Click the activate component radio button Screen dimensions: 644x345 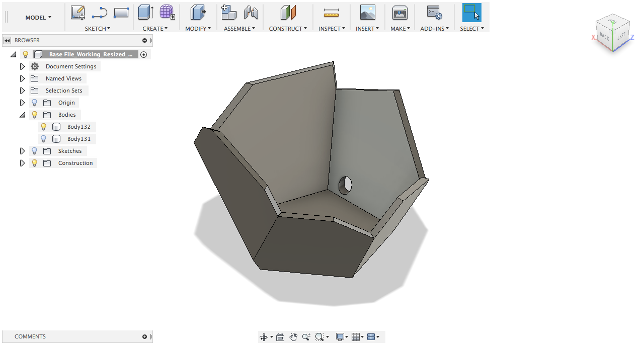(144, 54)
